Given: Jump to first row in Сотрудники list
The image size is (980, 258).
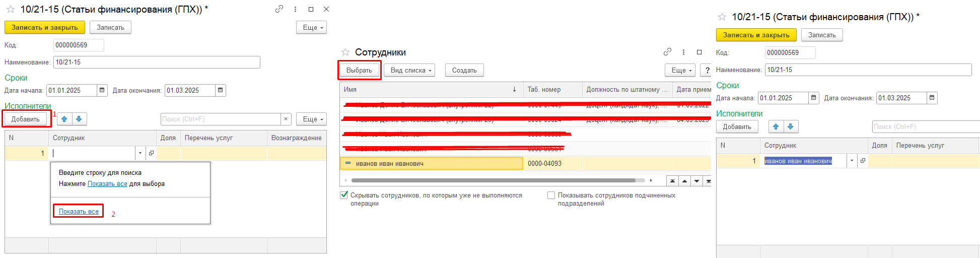Looking at the screenshot, I should click(x=672, y=181).
